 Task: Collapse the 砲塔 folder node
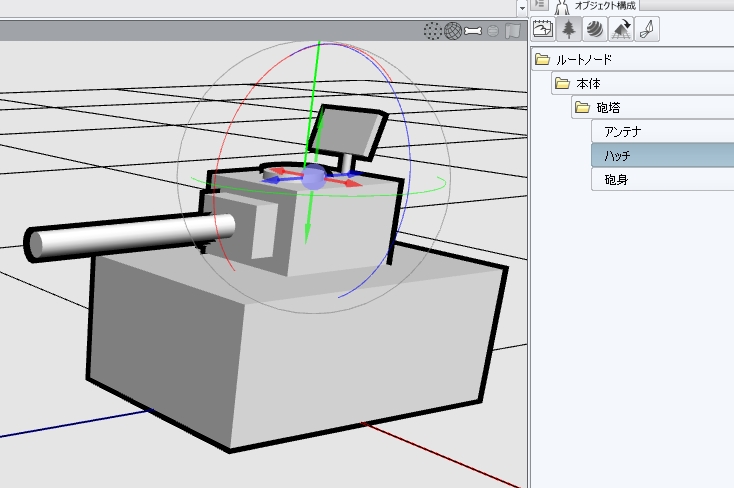click(x=581, y=108)
